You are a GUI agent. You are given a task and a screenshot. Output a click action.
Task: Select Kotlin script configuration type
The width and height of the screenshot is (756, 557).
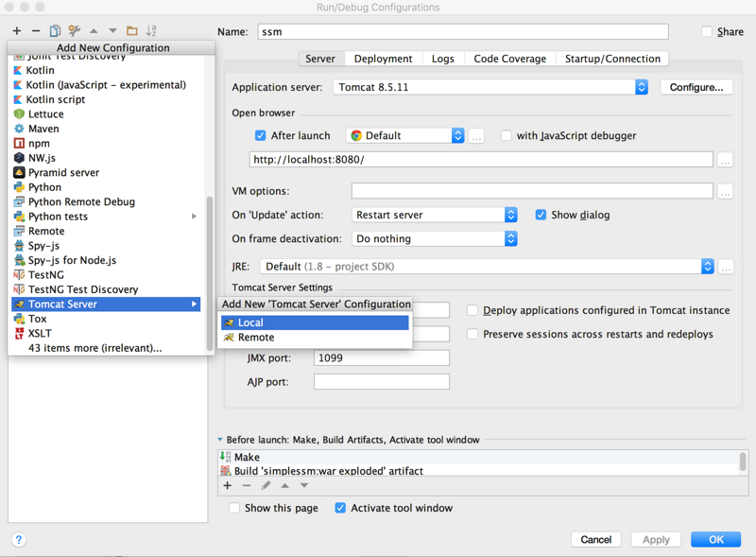click(106, 99)
